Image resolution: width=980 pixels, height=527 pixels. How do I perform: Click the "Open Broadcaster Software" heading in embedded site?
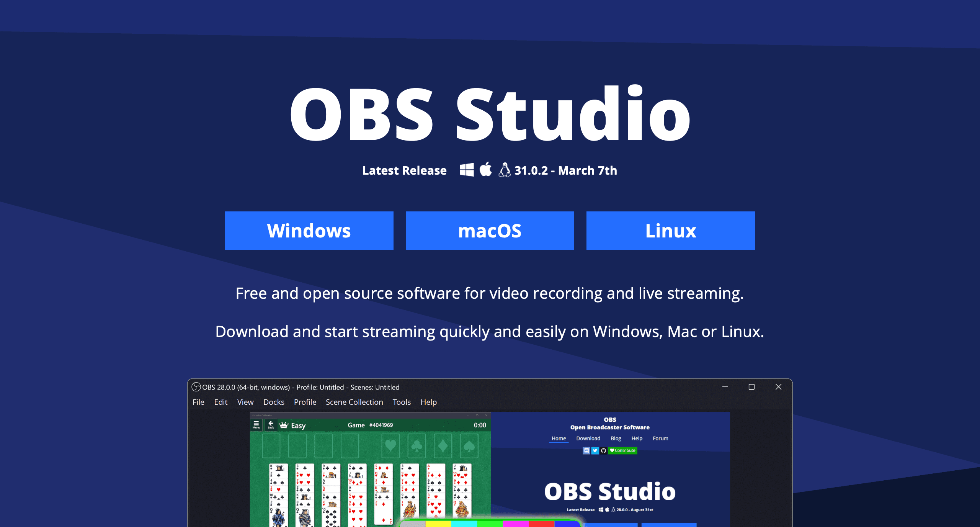coord(610,427)
